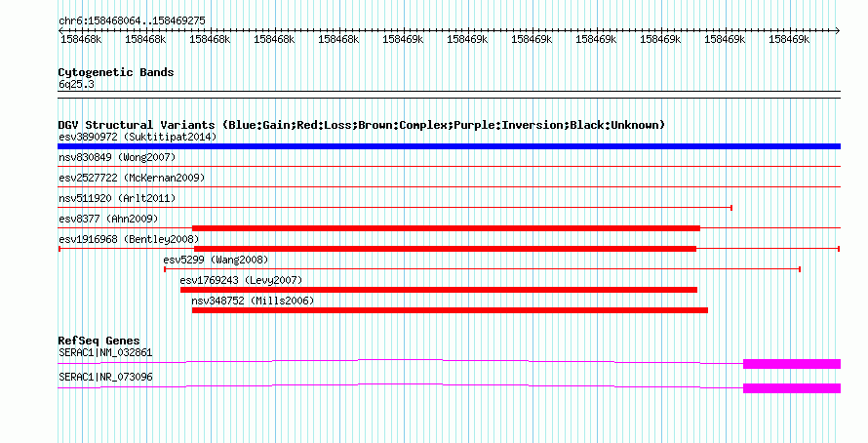868x443 pixels.
Task: Select the nsv830849 (Wong2007) variant line
Action: click(x=449, y=166)
